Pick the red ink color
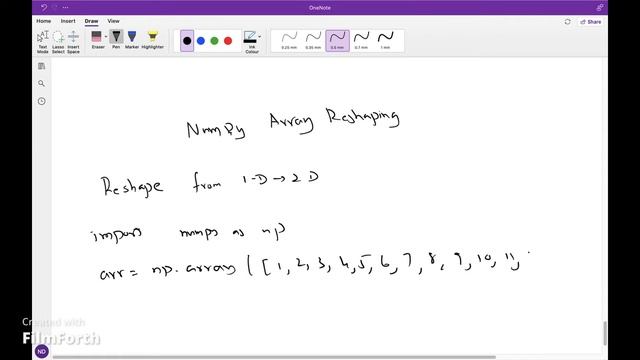 tap(228, 41)
